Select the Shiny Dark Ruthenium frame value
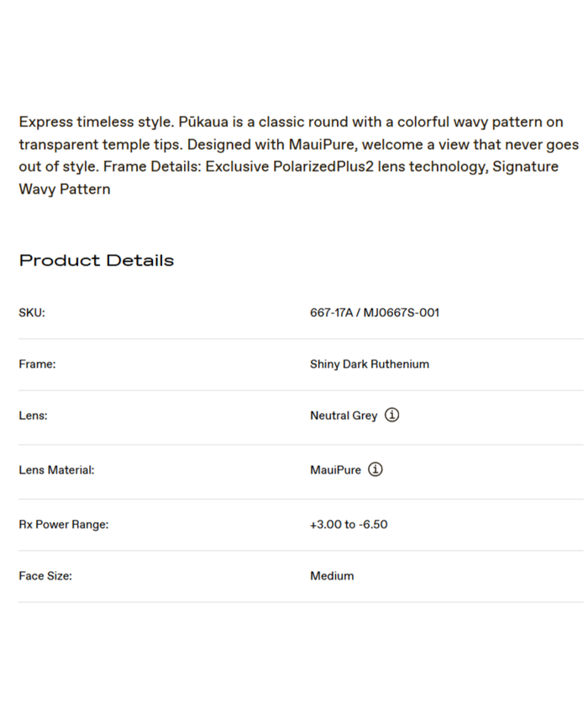The width and height of the screenshot is (588, 714). [x=370, y=364]
